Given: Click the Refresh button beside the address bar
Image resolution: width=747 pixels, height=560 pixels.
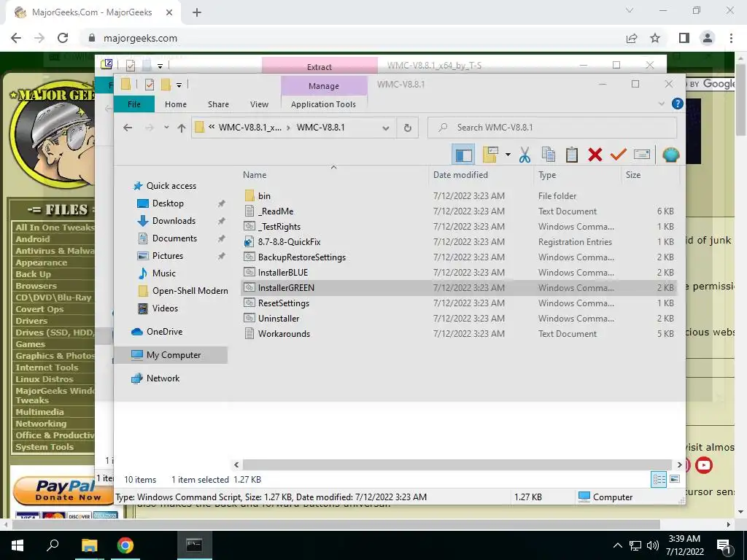Looking at the screenshot, I should tap(407, 128).
